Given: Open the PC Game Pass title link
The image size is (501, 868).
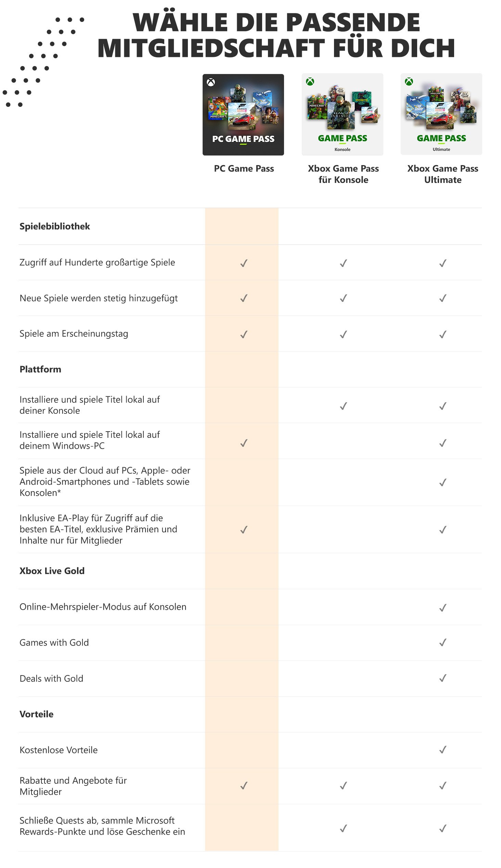Looking at the screenshot, I should tap(244, 169).
